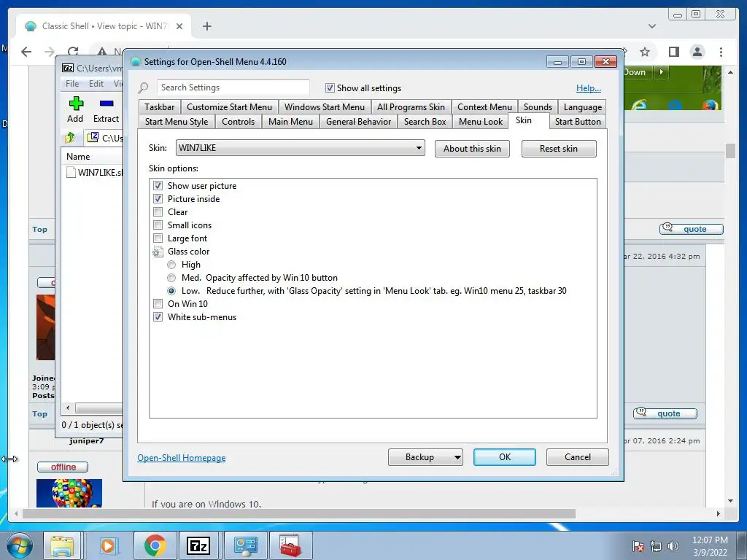Click the Chrome reload icon

(73, 52)
